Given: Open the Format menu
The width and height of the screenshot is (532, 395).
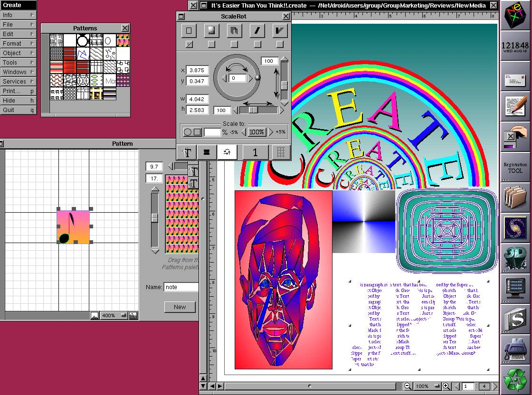Looking at the screenshot, I should [x=18, y=43].
